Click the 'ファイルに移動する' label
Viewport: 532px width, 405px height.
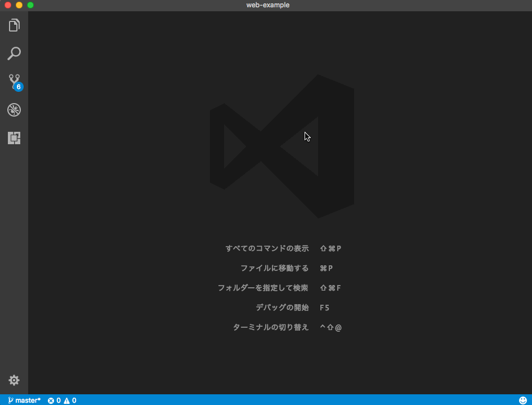point(275,268)
